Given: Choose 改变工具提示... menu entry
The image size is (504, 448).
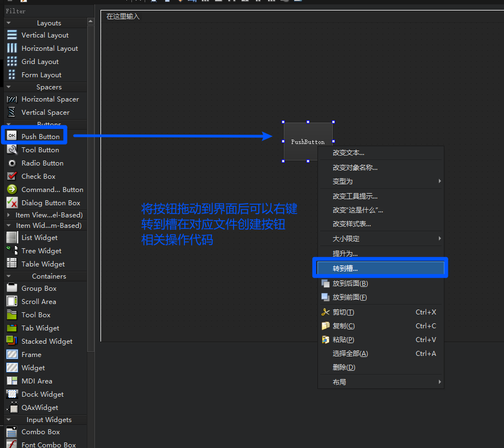Looking at the screenshot, I should pyautogui.click(x=380, y=196).
